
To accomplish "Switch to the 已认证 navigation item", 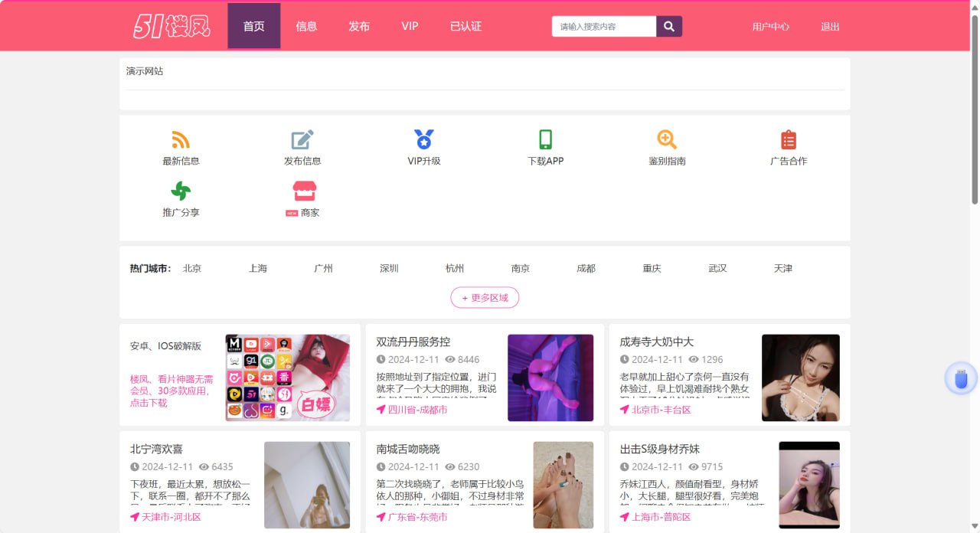I will (x=465, y=26).
